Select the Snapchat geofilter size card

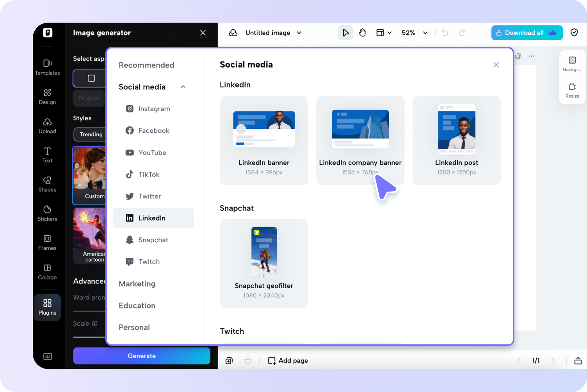click(264, 263)
